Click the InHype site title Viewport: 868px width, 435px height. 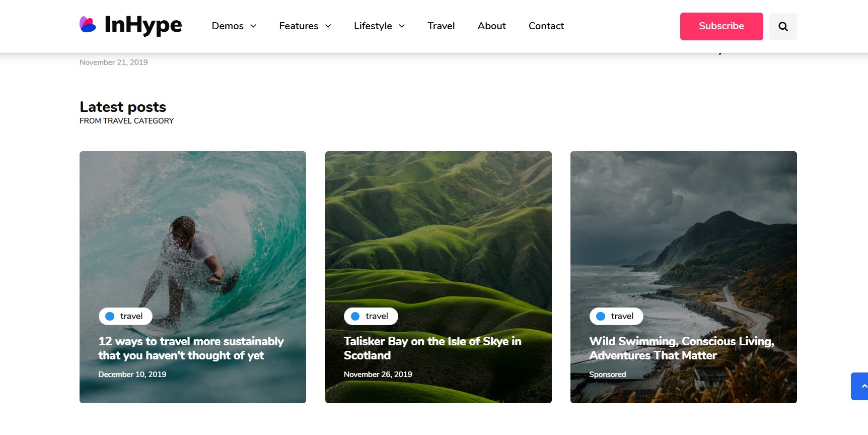click(x=143, y=25)
